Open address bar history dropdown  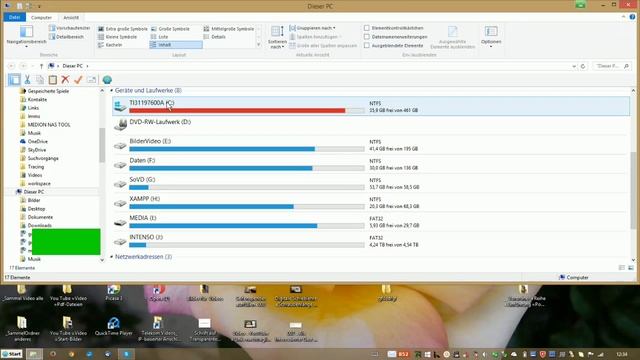tap(574, 66)
